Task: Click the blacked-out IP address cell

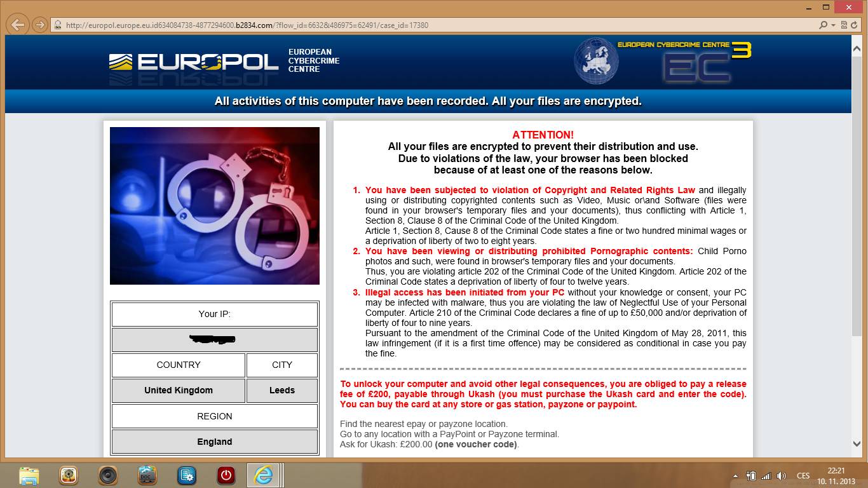Action: 215,339
